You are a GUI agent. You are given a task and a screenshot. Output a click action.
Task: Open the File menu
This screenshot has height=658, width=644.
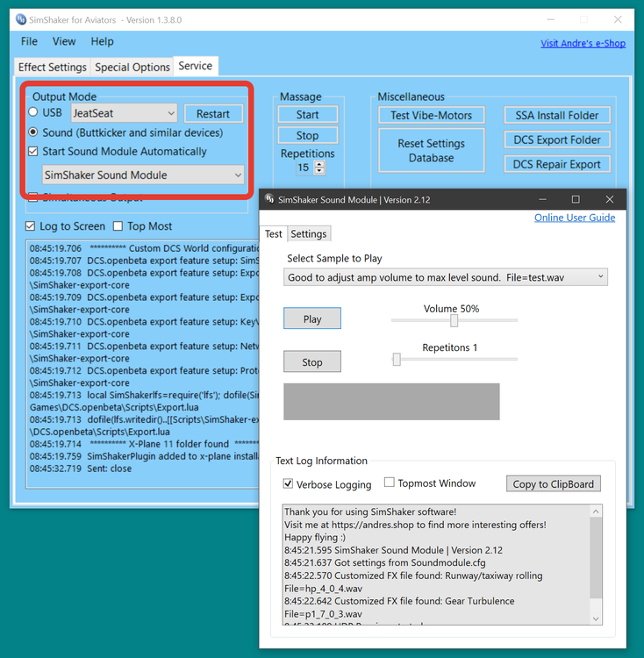29,41
